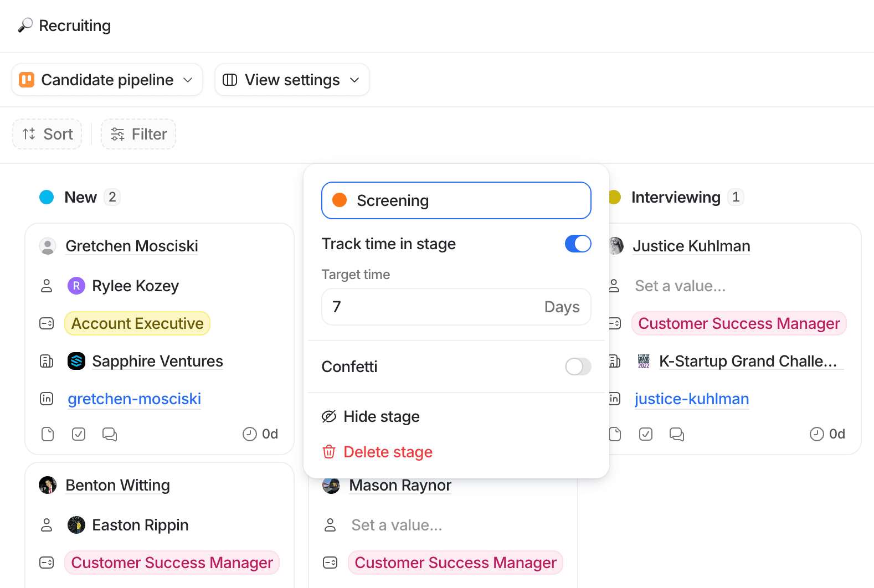Click the clock icon on Gretchen's card

pyautogui.click(x=250, y=434)
